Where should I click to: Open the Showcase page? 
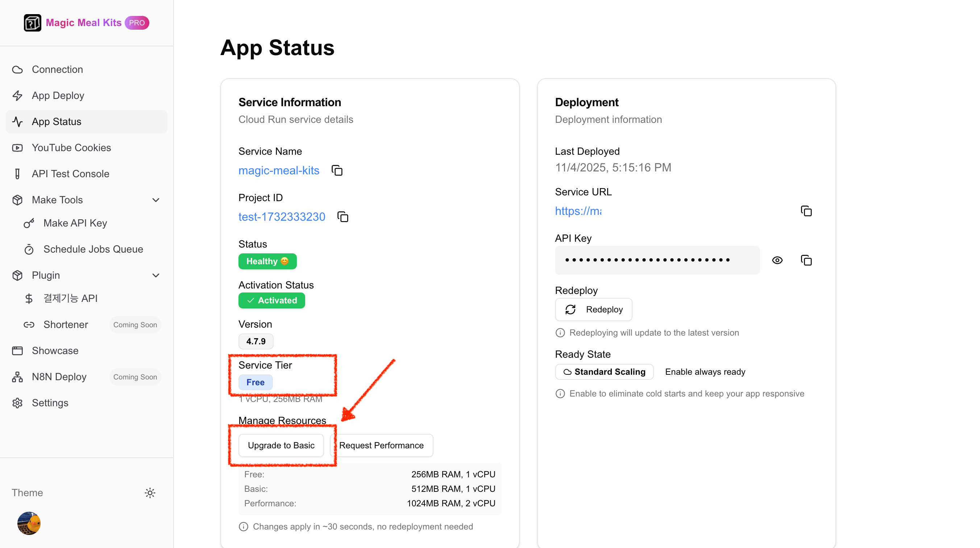click(87, 350)
